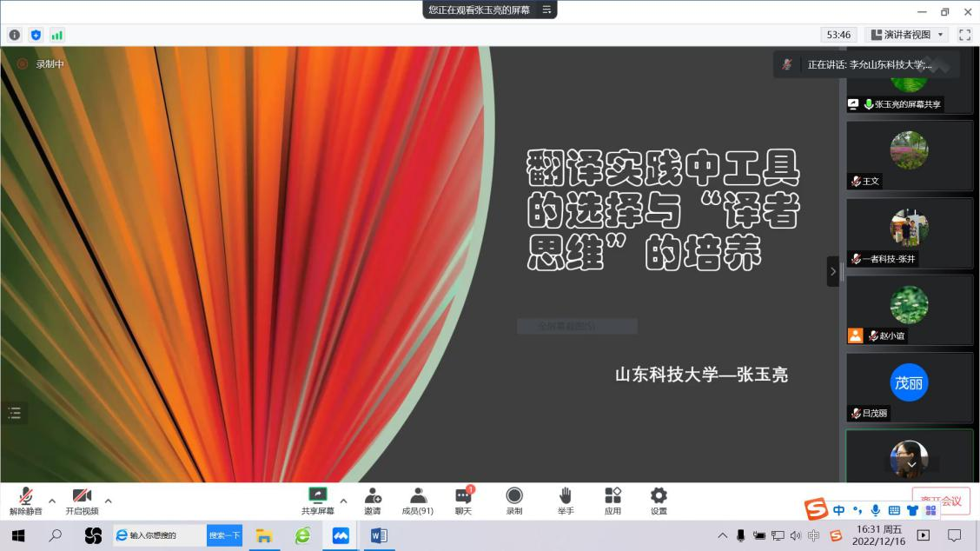
Task: Collapse the participant video sidebar
Action: 832,271
